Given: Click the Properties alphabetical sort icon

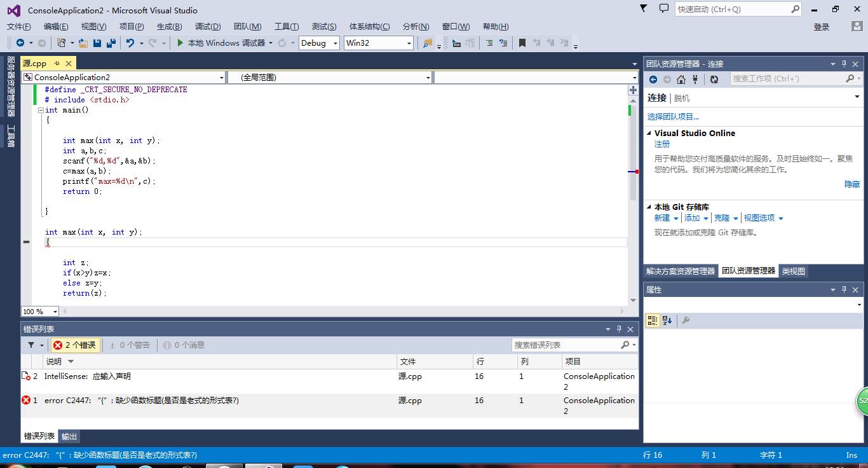Looking at the screenshot, I should (667, 320).
